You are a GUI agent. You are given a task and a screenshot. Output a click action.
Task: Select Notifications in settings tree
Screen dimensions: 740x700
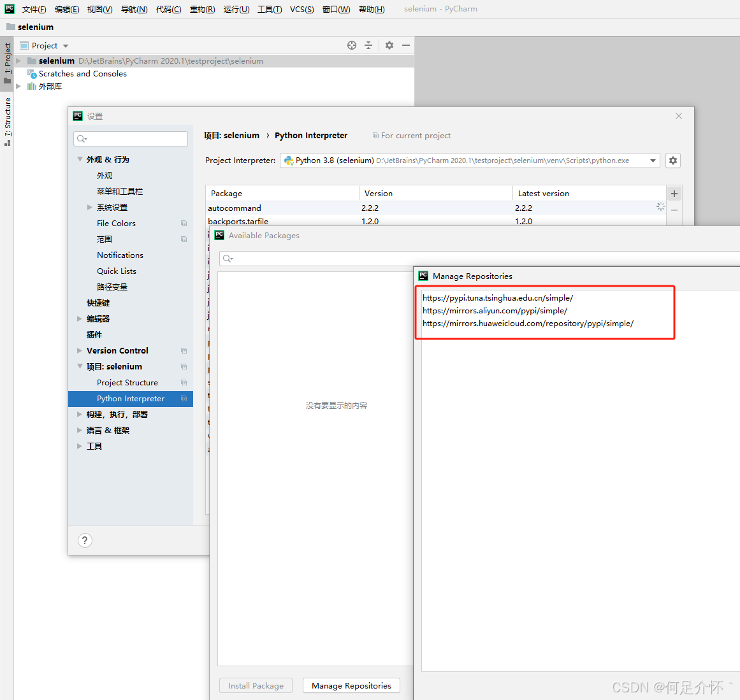tap(120, 255)
